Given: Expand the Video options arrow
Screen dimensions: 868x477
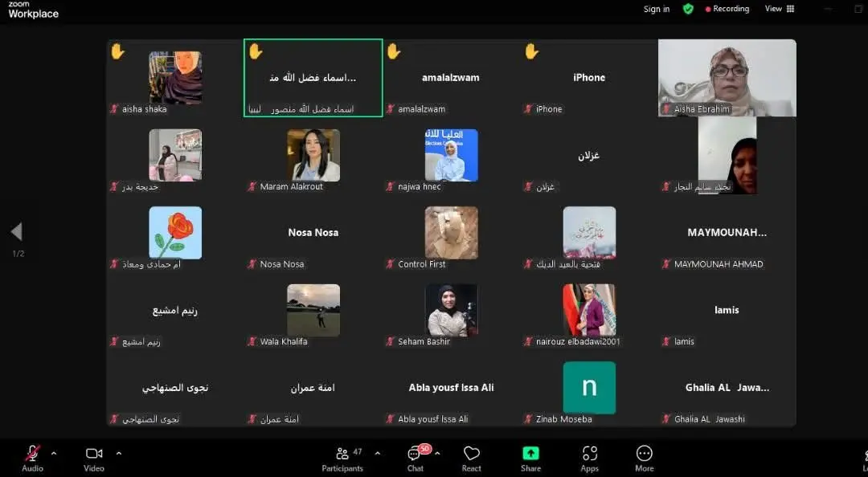Looking at the screenshot, I should 119,453.
